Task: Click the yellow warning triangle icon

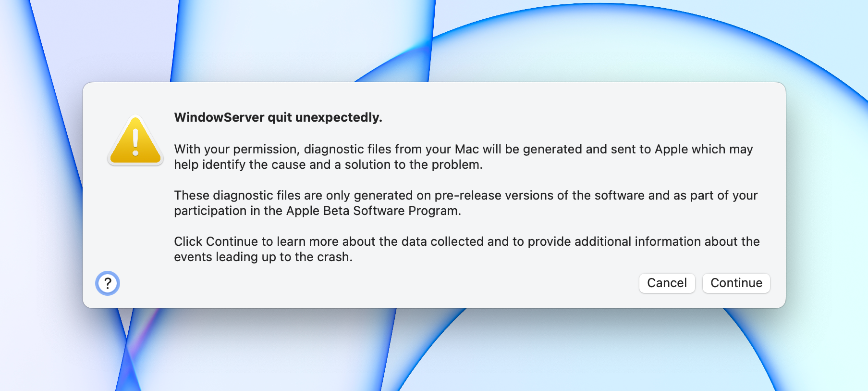Action: tap(135, 141)
